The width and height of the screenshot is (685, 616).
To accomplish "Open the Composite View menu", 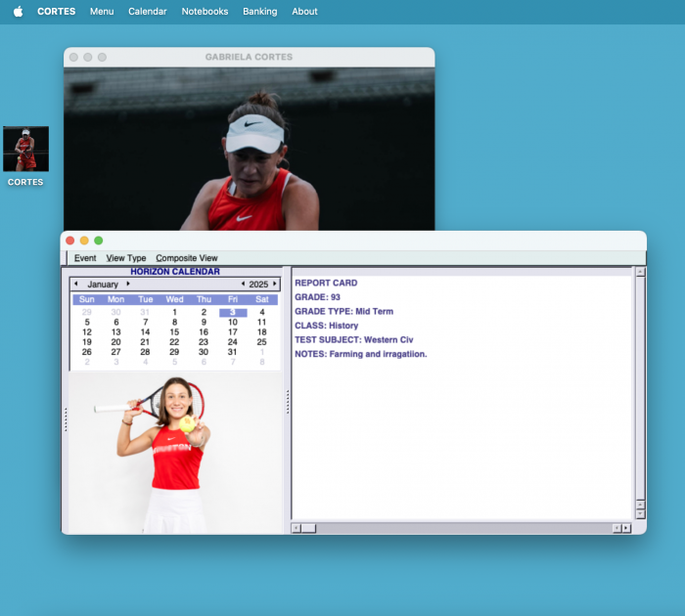I will point(187,258).
